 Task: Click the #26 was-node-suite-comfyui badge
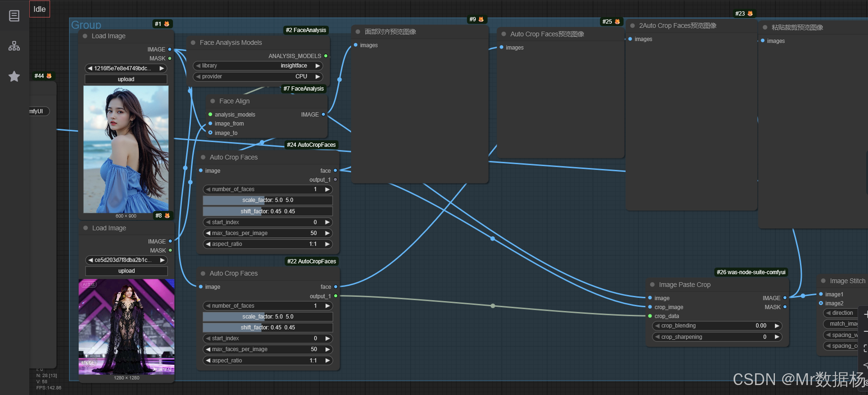(751, 272)
